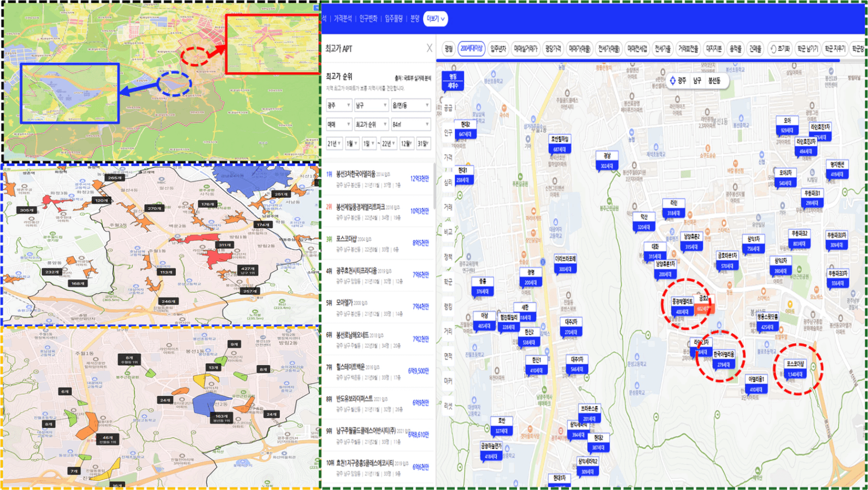
Task: Click the 학군 남기기 button
Action: (807, 49)
